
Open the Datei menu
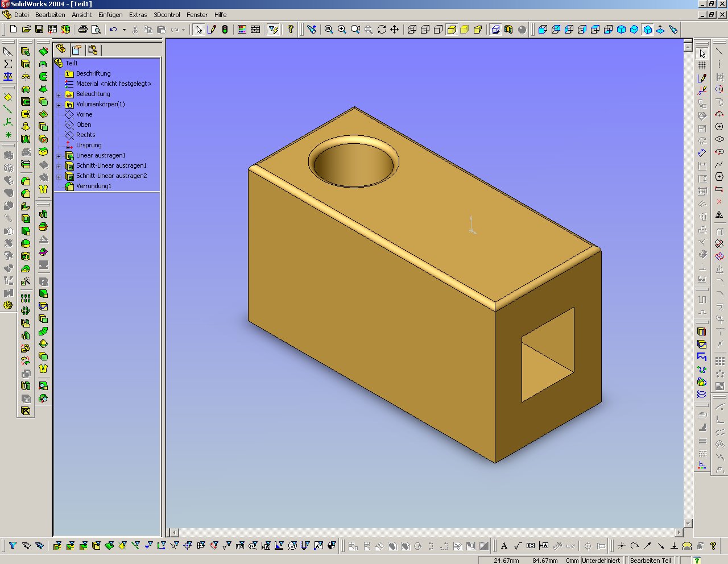(x=21, y=15)
